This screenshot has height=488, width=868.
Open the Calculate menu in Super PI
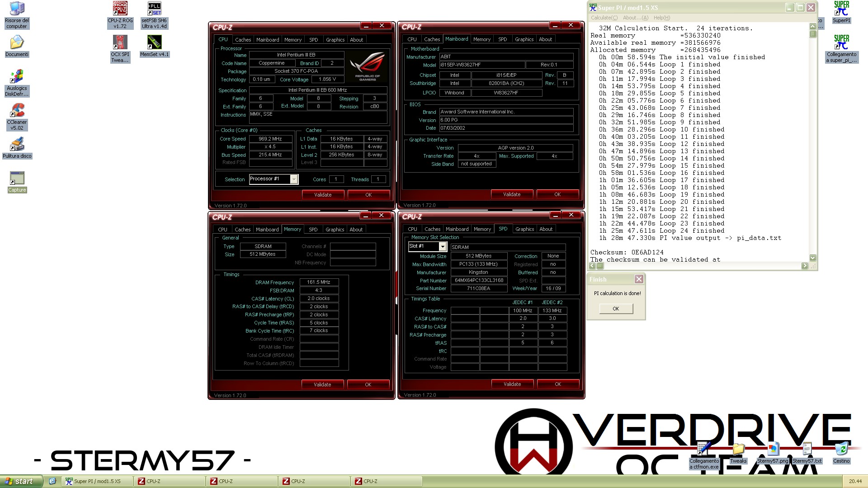pyautogui.click(x=604, y=18)
